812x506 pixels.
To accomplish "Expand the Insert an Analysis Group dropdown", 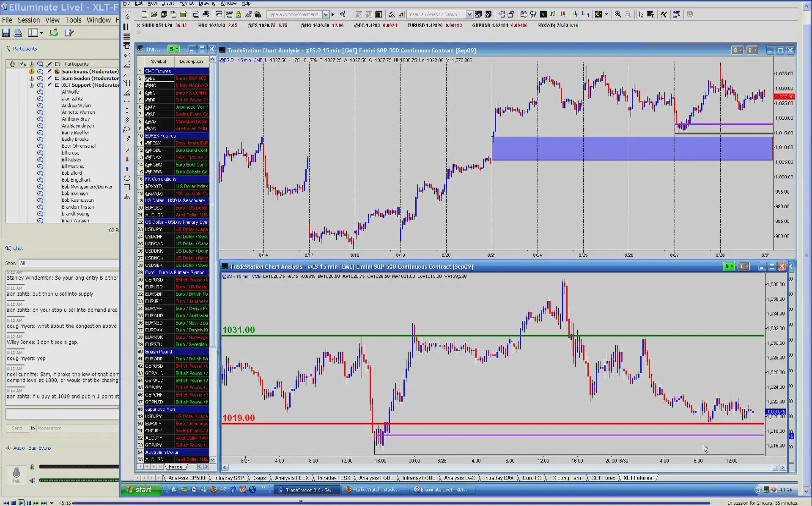I will click(x=469, y=14).
